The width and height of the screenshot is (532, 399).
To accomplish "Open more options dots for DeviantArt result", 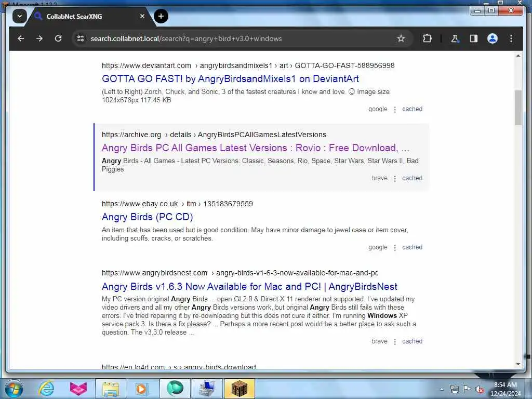I will [395, 110].
